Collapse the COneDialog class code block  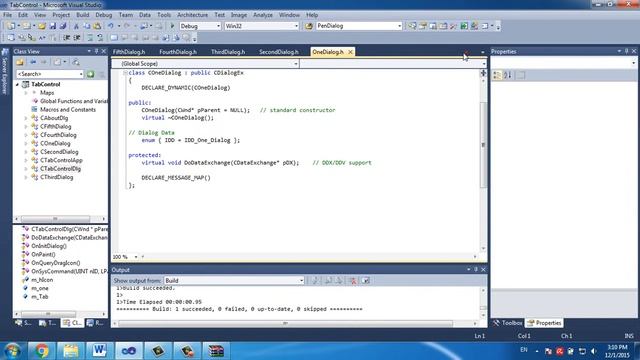pyautogui.click(x=125, y=73)
